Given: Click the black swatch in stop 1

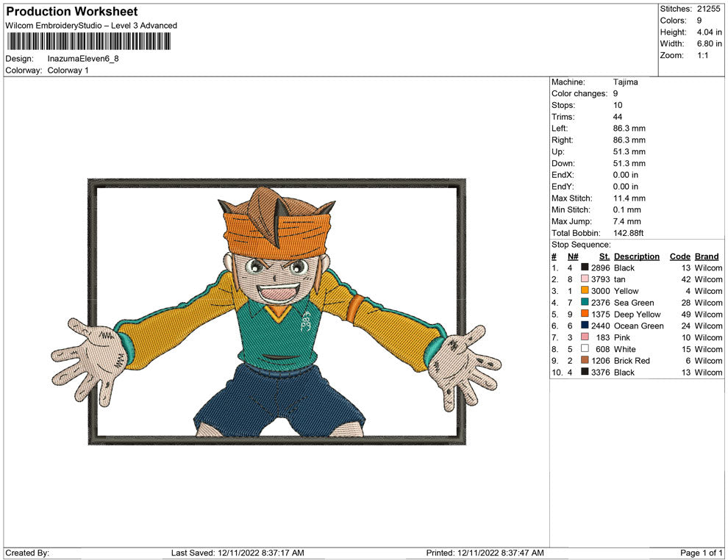Looking at the screenshot, I should coord(585,268).
